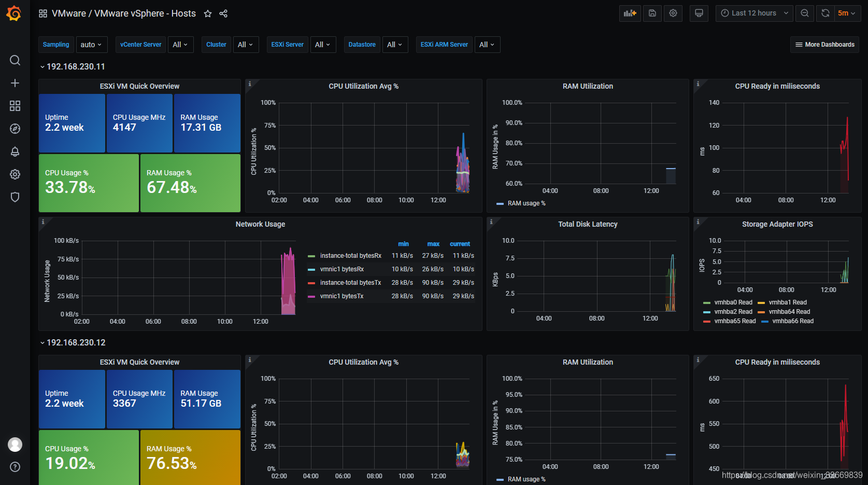
Task: Open Configuration gear in sidebar
Action: [x=15, y=174]
